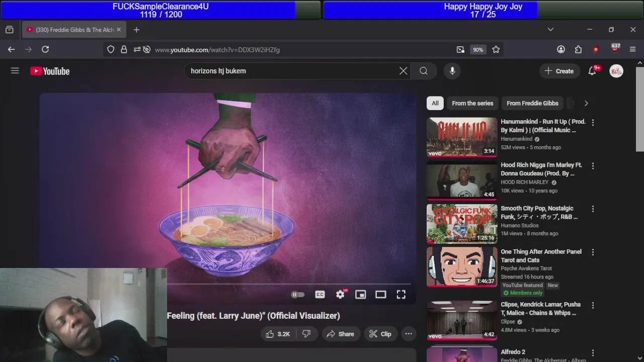Open the 90% zoom level indicator

(478, 49)
